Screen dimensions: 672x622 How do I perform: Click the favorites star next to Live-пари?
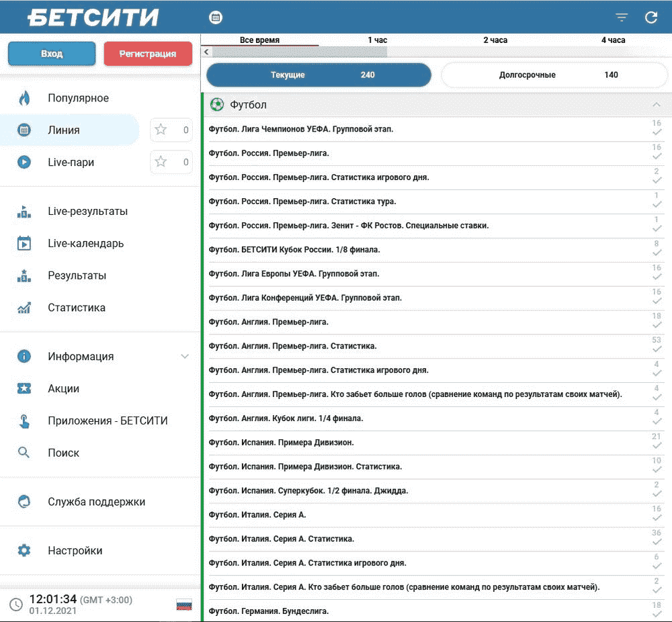point(161,161)
